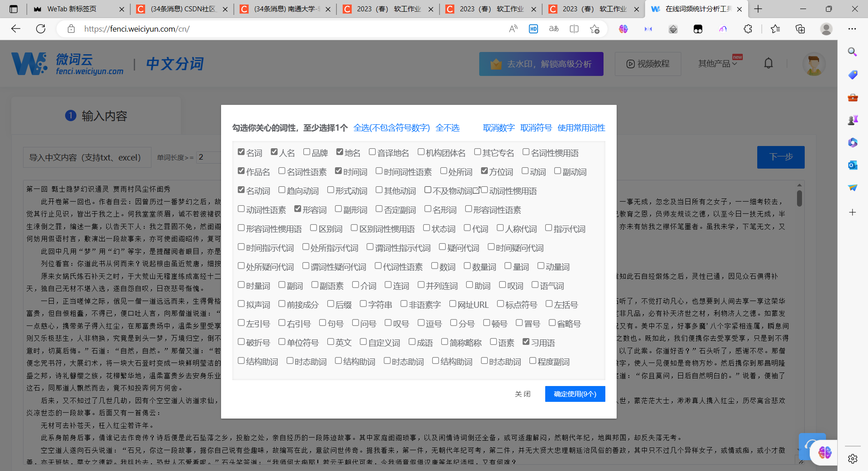
Task: Check the 标点符号 checkbox
Action: click(501, 304)
